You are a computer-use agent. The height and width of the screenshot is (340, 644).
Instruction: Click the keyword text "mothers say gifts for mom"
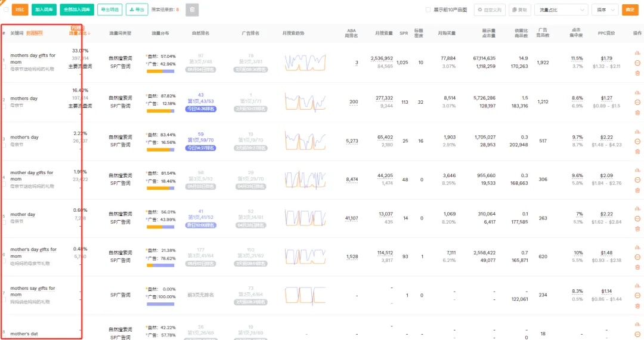[x=32, y=292]
